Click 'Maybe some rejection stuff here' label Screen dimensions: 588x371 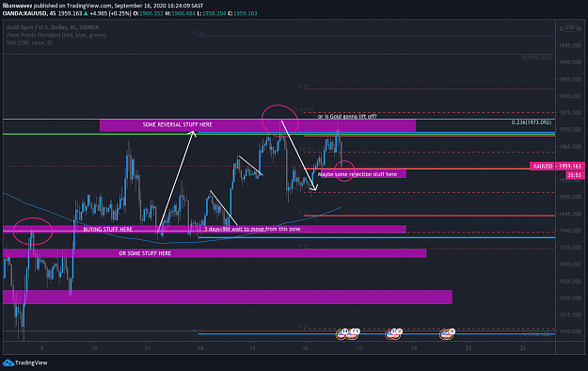pos(358,174)
